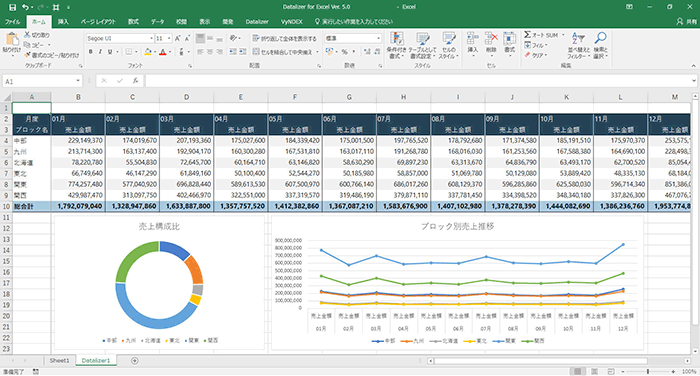Switch to the Datalizer ribbon tab
Image resolution: width=700 pixels, height=376 pixels.
coord(257,21)
